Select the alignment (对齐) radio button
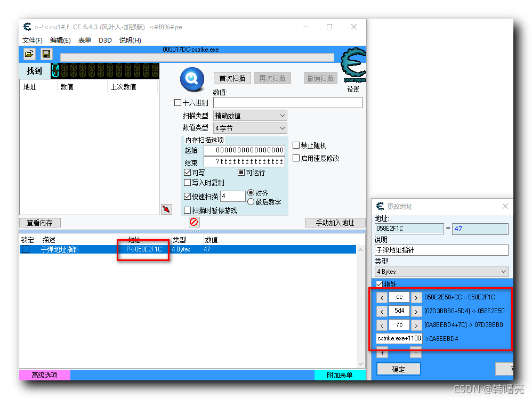 [x=251, y=192]
